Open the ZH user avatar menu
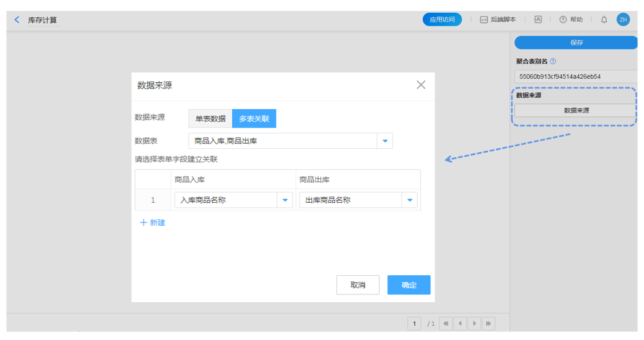The height and width of the screenshot is (340, 644). coord(623,20)
